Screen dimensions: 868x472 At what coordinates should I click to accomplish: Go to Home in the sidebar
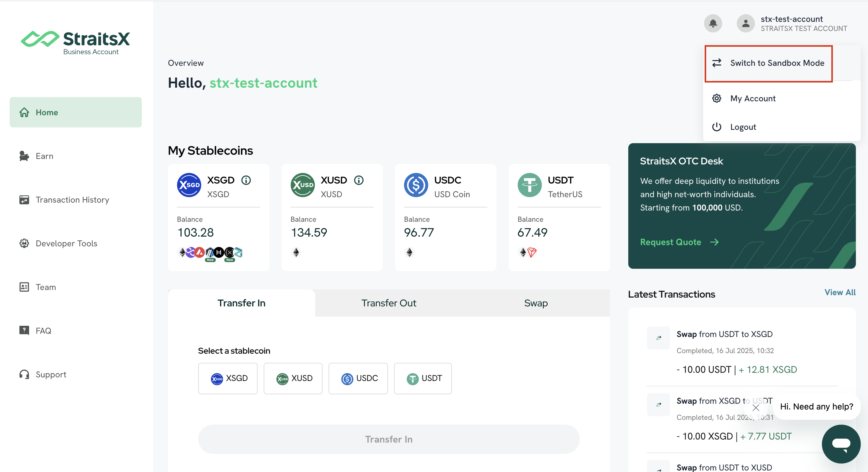point(75,112)
